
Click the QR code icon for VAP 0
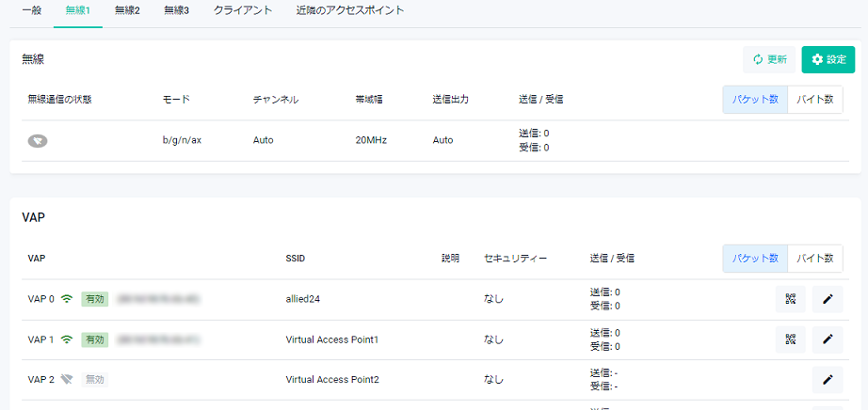coord(791,299)
